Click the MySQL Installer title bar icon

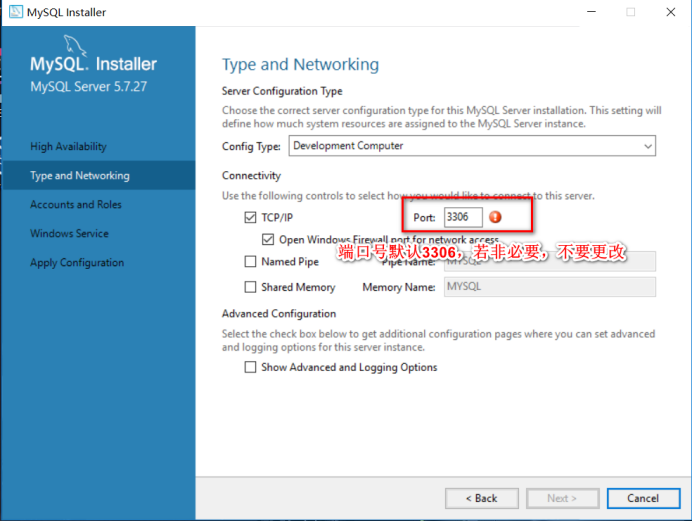[16, 12]
